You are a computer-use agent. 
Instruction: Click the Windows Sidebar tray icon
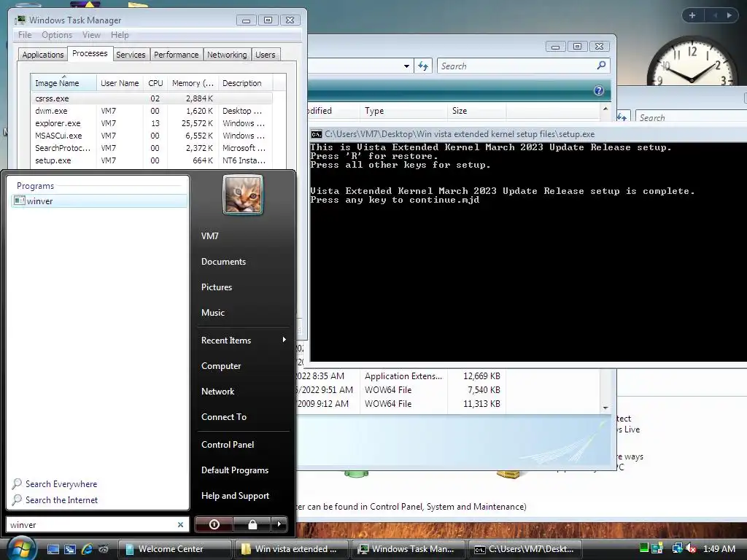[x=657, y=548]
